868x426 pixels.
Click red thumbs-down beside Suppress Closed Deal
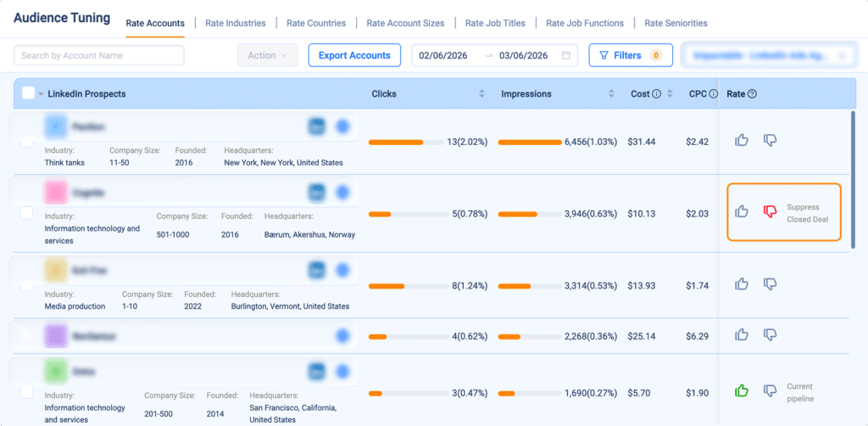point(770,211)
